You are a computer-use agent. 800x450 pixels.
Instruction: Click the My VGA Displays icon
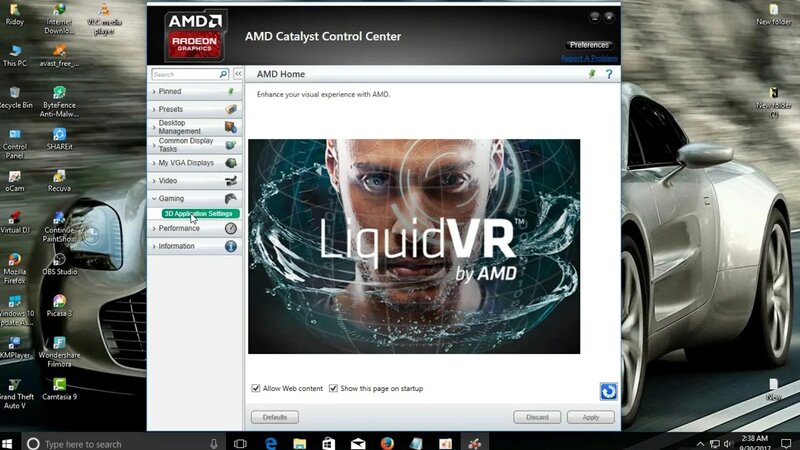click(x=231, y=163)
